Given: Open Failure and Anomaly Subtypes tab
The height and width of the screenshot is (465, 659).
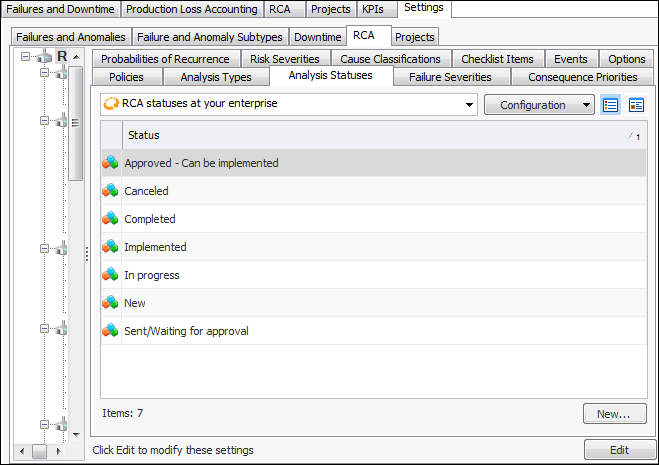Looking at the screenshot, I should tap(210, 37).
